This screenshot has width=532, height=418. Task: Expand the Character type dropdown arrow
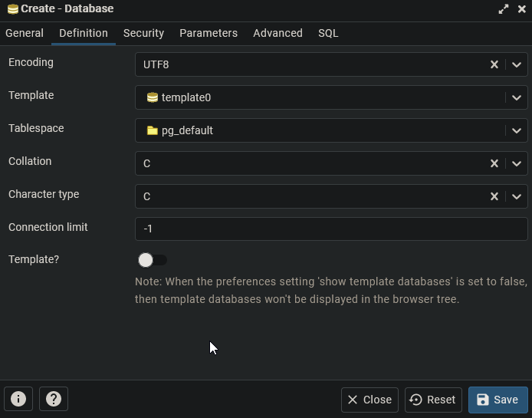[x=517, y=196]
